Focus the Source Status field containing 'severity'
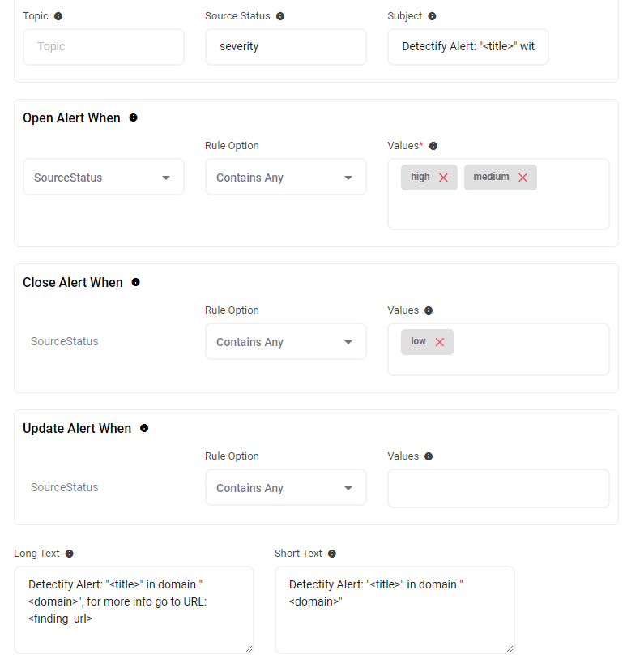The height and width of the screenshot is (659, 644). [285, 47]
